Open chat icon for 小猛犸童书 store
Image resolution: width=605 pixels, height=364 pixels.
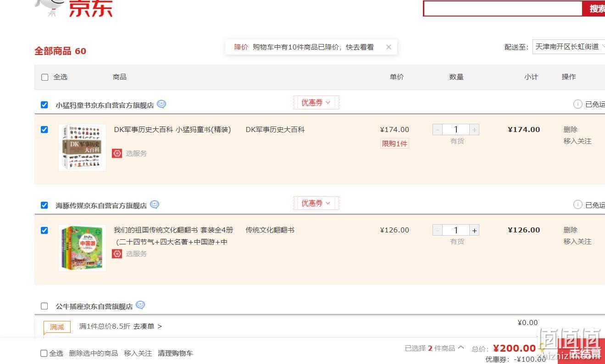tap(161, 104)
